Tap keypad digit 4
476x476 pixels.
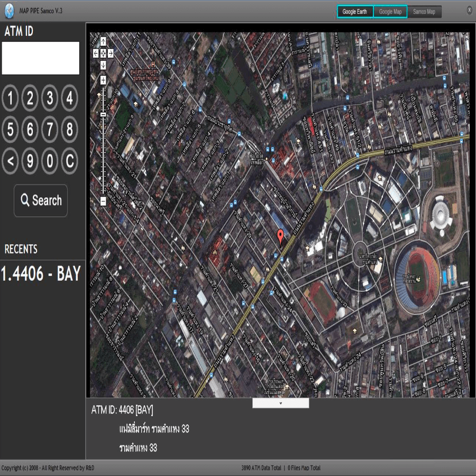click(x=69, y=98)
